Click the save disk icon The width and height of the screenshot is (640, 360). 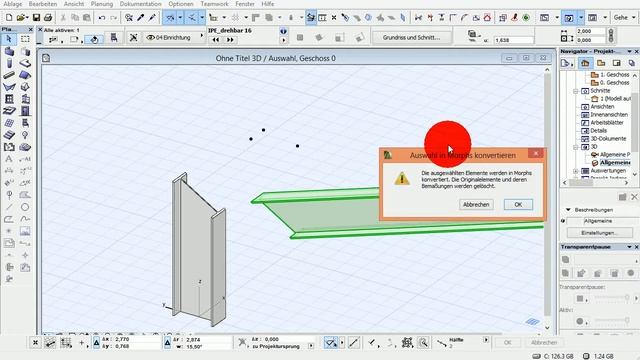point(36,18)
